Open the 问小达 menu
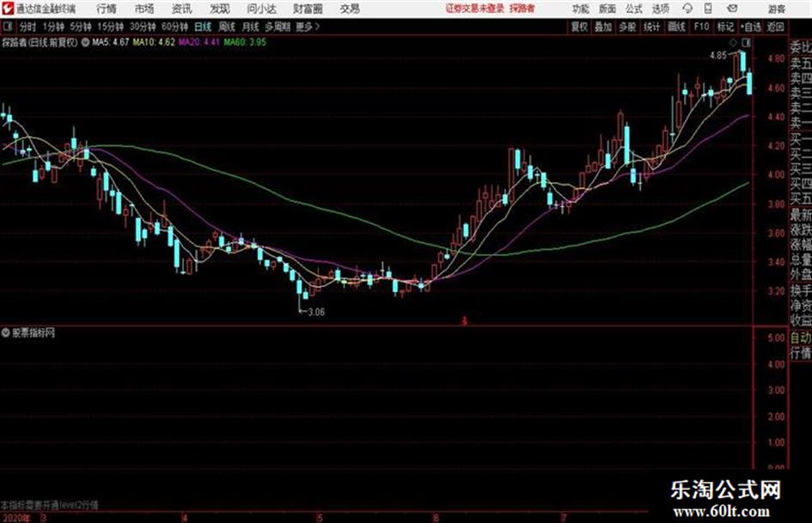 coord(261,9)
